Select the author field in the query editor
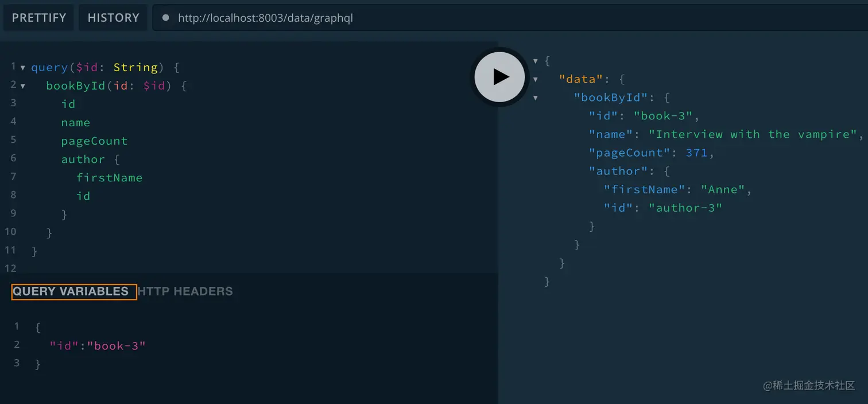Viewport: 868px width, 404px height. pos(83,160)
